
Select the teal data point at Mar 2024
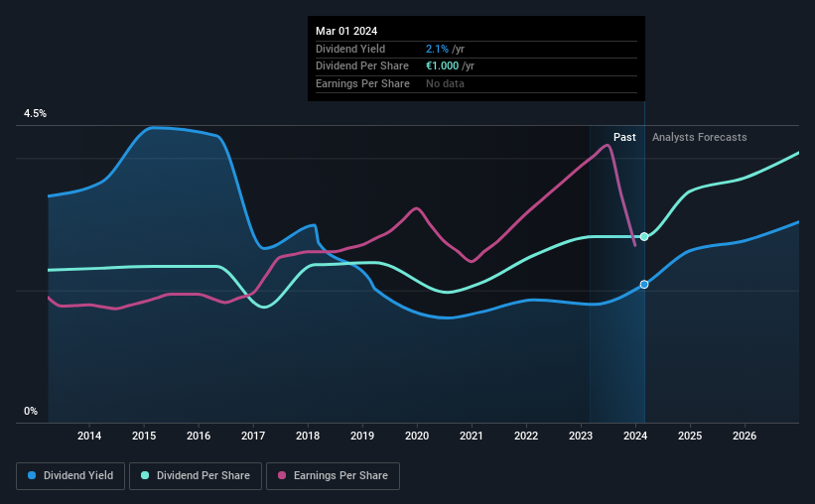point(644,237)
